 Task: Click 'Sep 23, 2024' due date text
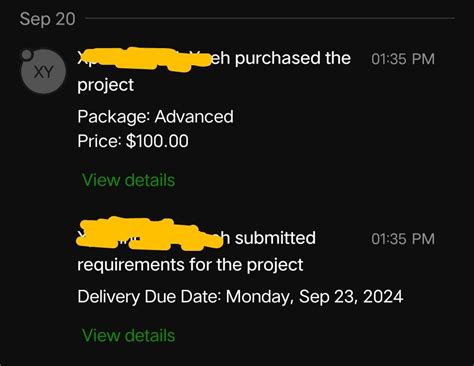pos(351,296)
